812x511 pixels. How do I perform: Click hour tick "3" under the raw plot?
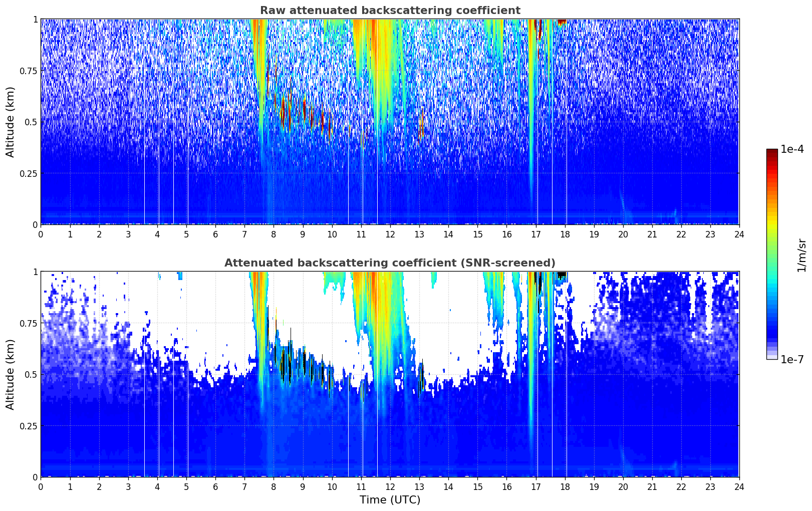[x=128, y=234]
